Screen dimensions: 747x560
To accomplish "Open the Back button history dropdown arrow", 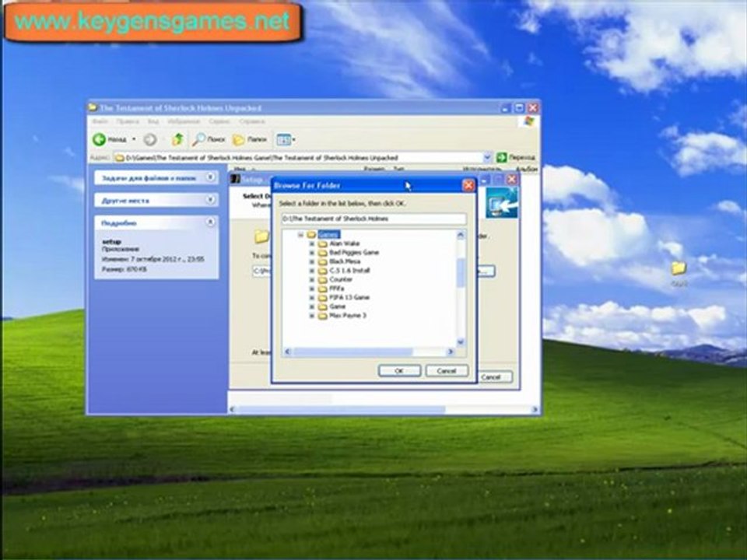I will coord(134,139).
